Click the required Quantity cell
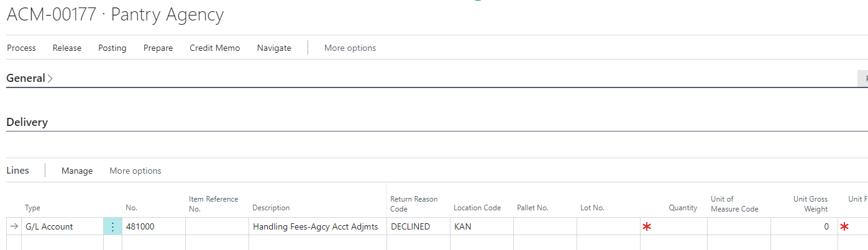The width and height of the screenshot is (868, 250). coord(674,227)
